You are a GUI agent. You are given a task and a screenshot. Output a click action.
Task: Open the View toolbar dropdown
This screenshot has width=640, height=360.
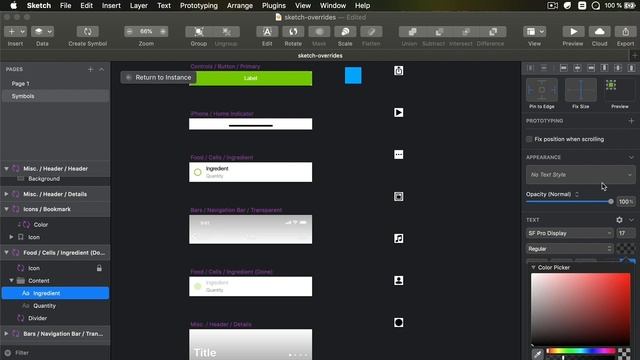point(535,31)
